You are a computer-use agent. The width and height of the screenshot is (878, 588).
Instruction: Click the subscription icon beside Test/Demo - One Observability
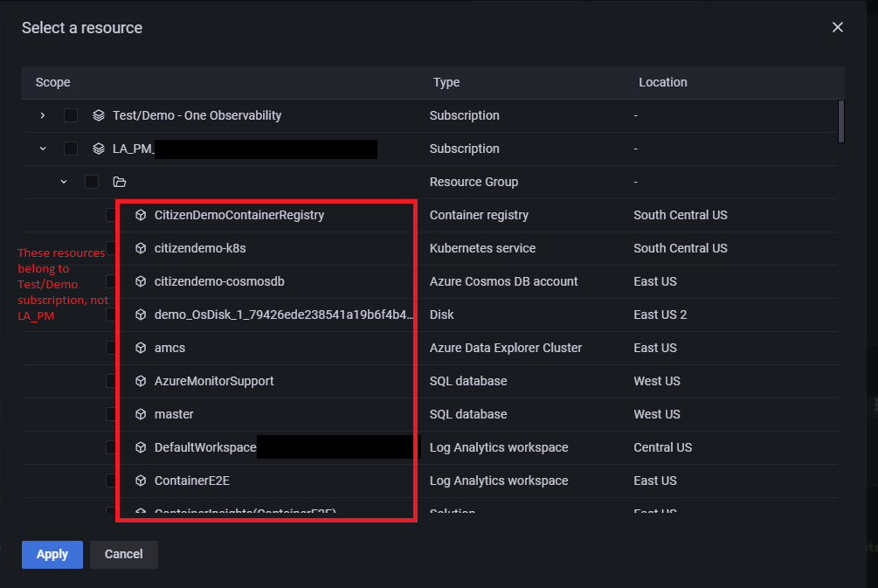point(98,114)
